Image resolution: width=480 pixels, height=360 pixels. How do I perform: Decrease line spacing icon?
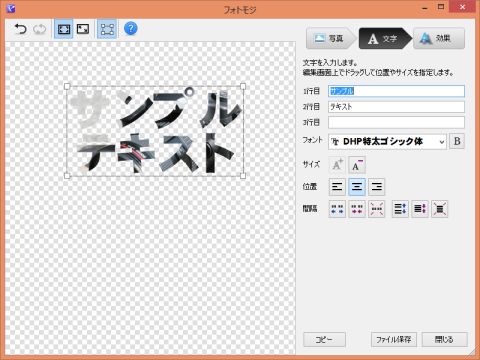tap(420, 209)
